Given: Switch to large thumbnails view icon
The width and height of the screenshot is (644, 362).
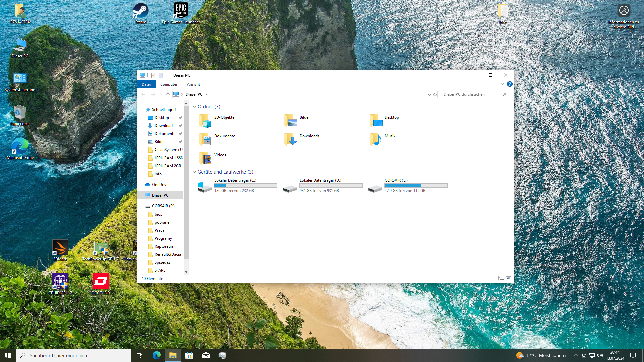Looking at the screenshot, I should tap(508, 278).
